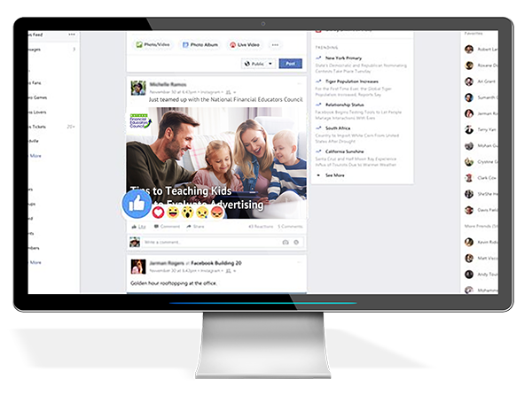The height and width of the screenshot is (395, 532).
Task: Click Matt avatar under More Friends
Action: 469,258
